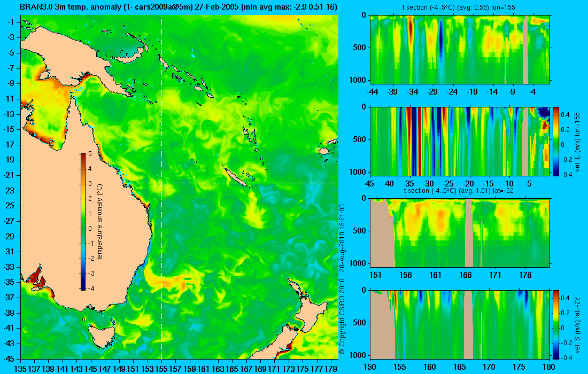Click the 161 tick under lat=-22 temperature plot
The height and width of the screenshot is (374, 588).
point(435,275)
